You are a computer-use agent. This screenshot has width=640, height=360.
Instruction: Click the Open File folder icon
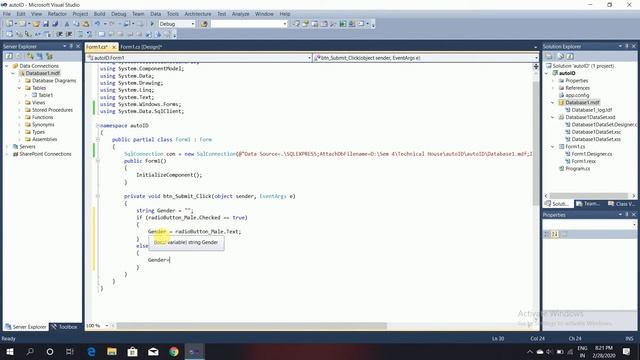(x=36, y=24)
